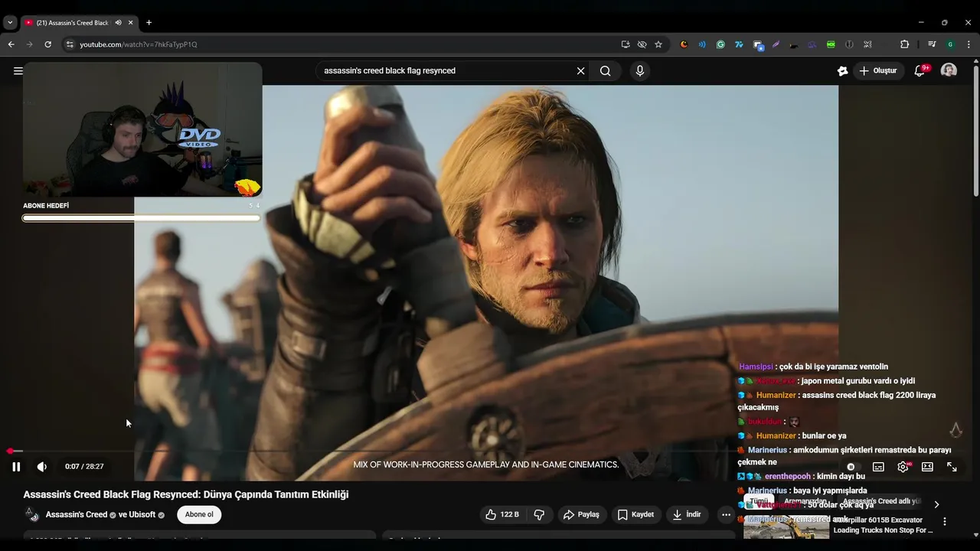Mute tab using the tab speaker icon
This screenshot has height=551, width=980.
click(x=118, y=23)
